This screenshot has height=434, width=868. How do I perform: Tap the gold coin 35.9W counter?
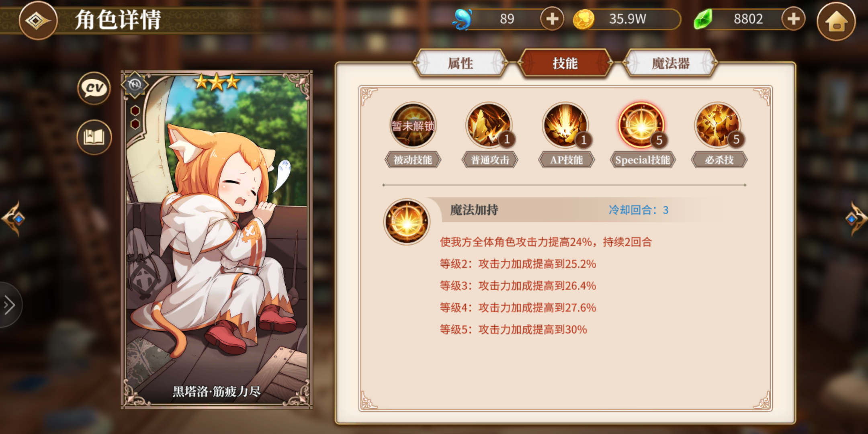click(627, 19)
